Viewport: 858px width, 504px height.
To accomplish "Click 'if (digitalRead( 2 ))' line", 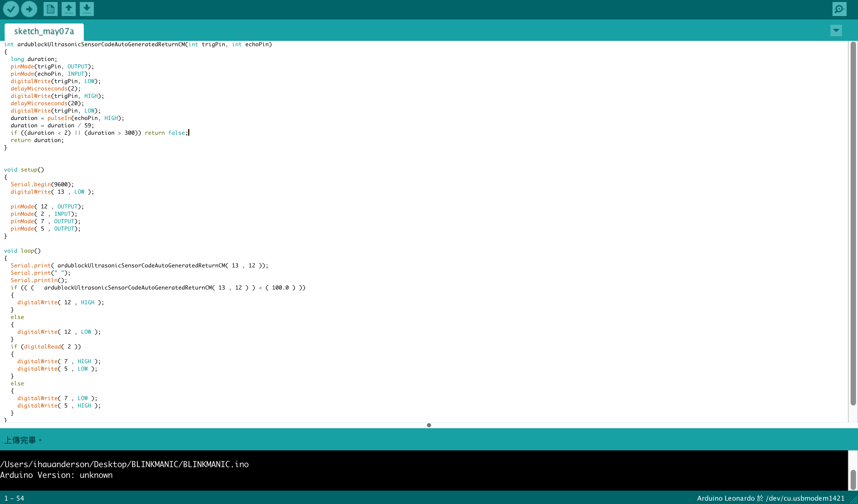I will click(x=46, y=347).
